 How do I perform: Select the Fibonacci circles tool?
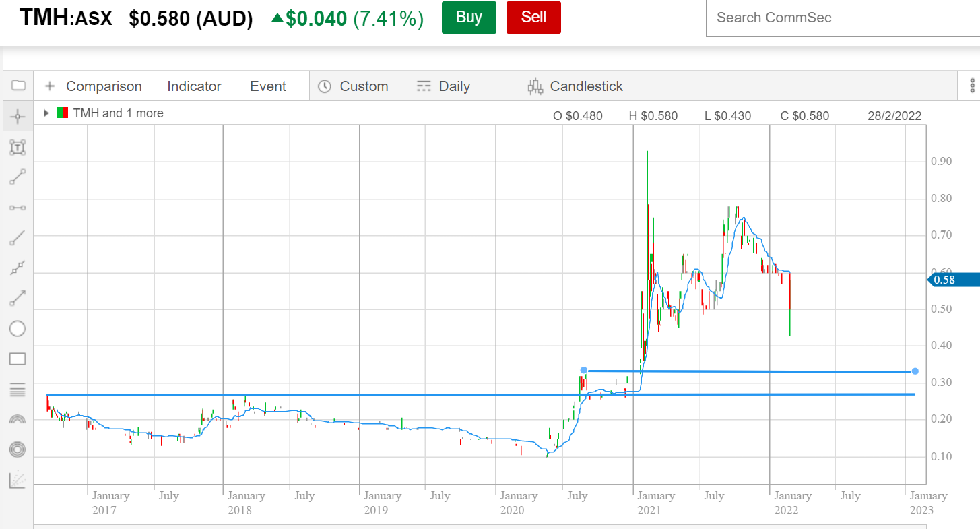(x=18, y=449)
